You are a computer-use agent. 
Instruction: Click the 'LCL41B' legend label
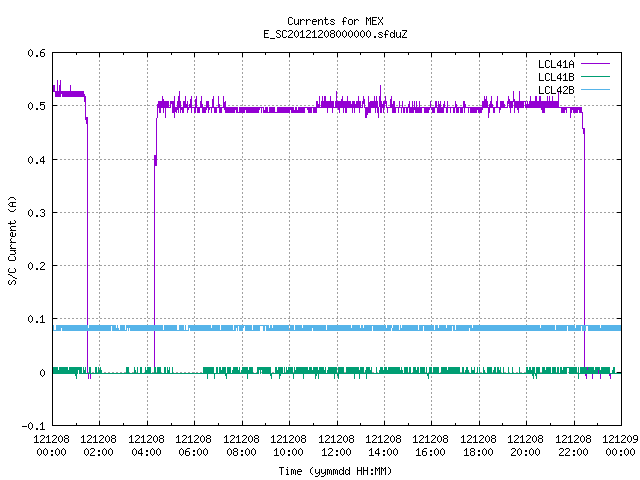[556, 77]
